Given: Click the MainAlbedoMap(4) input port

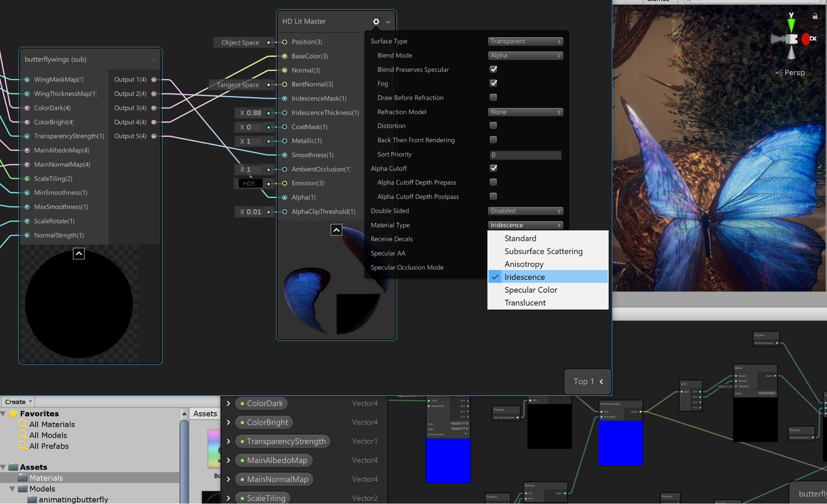Looking at the screenshot, I should 27,150.
